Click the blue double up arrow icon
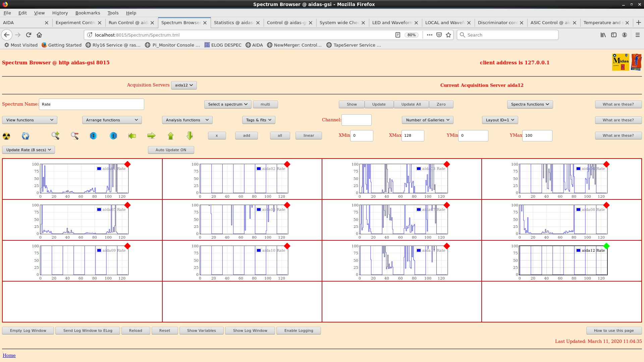This screenshot has width=644, height=362. click(113, 136)
